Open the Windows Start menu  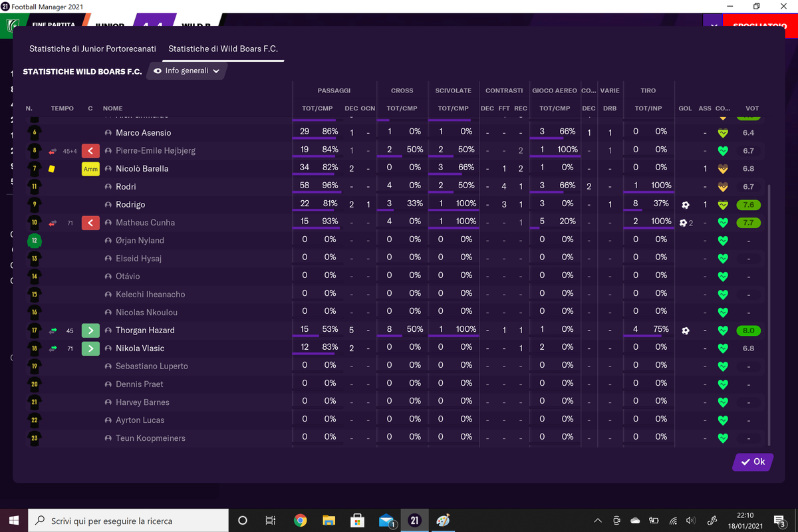(x=13, y=521)
